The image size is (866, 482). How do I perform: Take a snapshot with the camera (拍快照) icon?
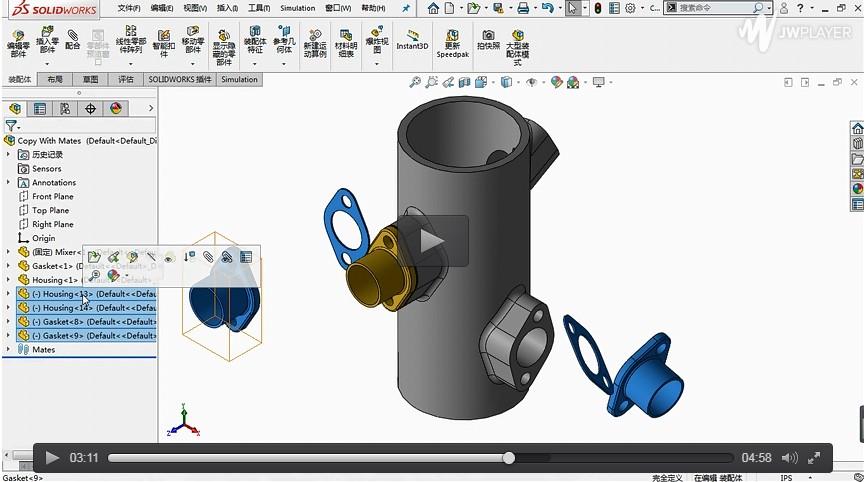click(488, 40)
